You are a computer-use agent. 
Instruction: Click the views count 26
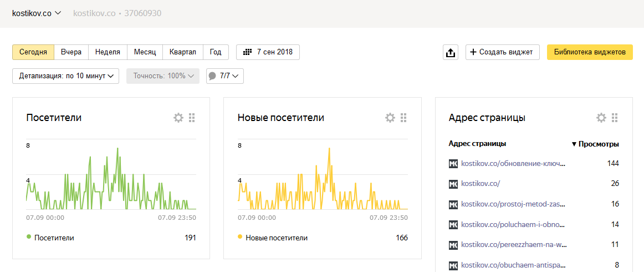click(615, 184)
